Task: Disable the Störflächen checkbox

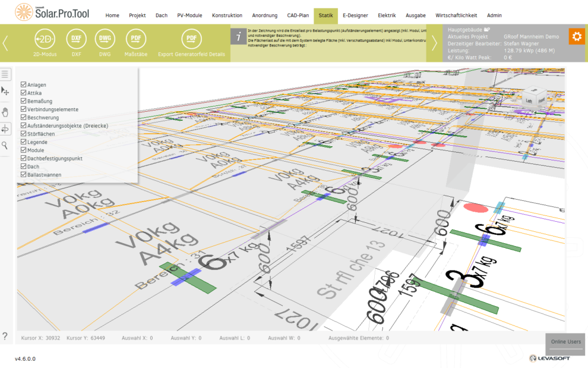Action: pos(24,134)
